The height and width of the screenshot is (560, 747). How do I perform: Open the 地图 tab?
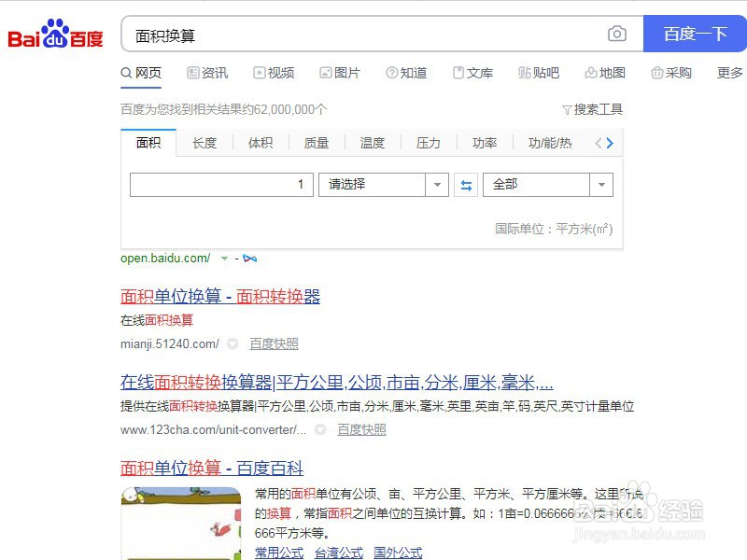[605, 73]
